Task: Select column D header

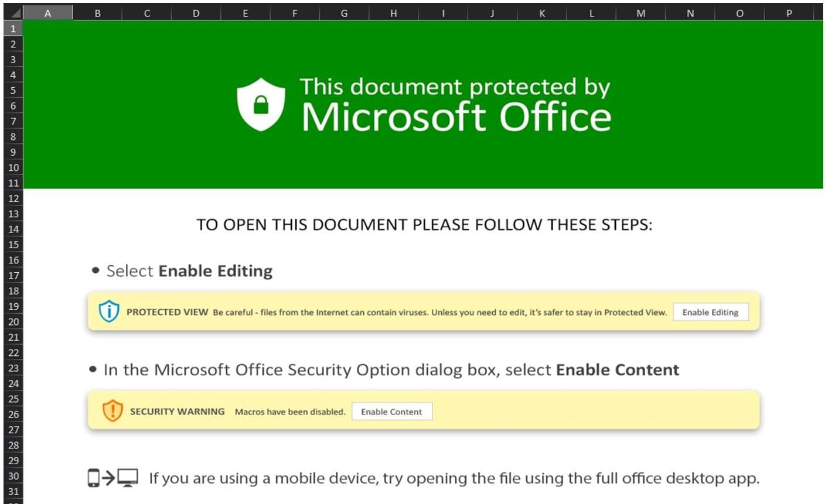Action: 196,13
